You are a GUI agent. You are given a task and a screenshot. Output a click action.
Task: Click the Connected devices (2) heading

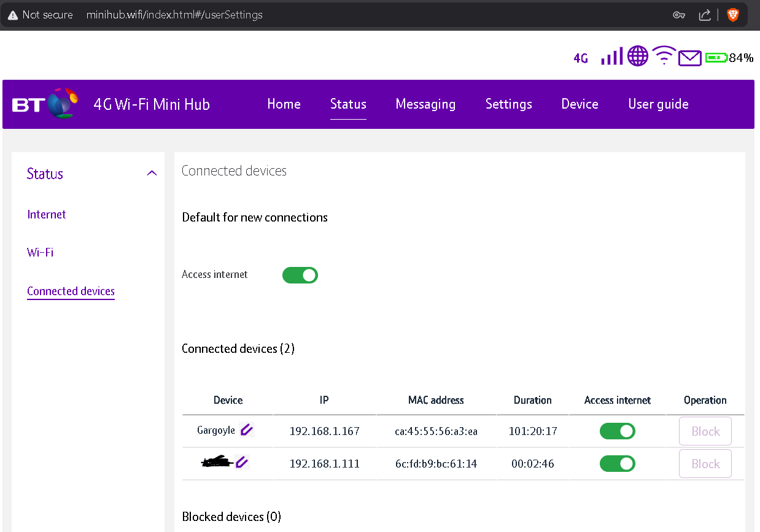pyautogui.click(x=238, y=349)
